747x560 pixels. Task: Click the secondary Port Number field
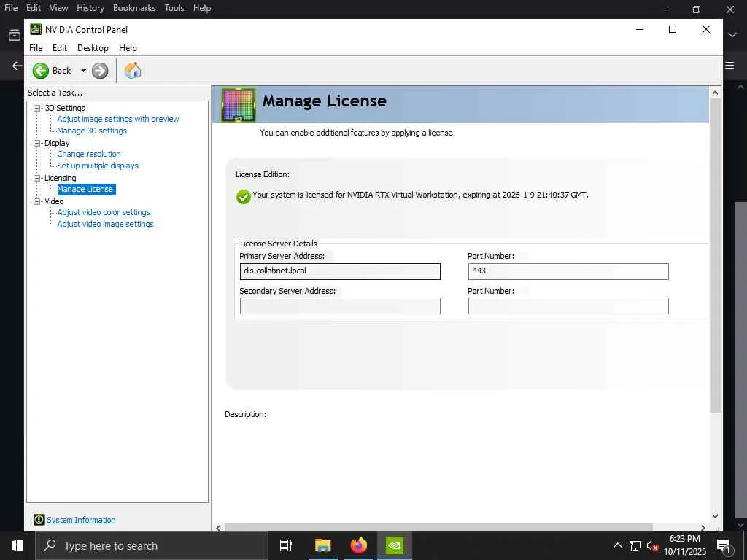(x=568, y=306)
